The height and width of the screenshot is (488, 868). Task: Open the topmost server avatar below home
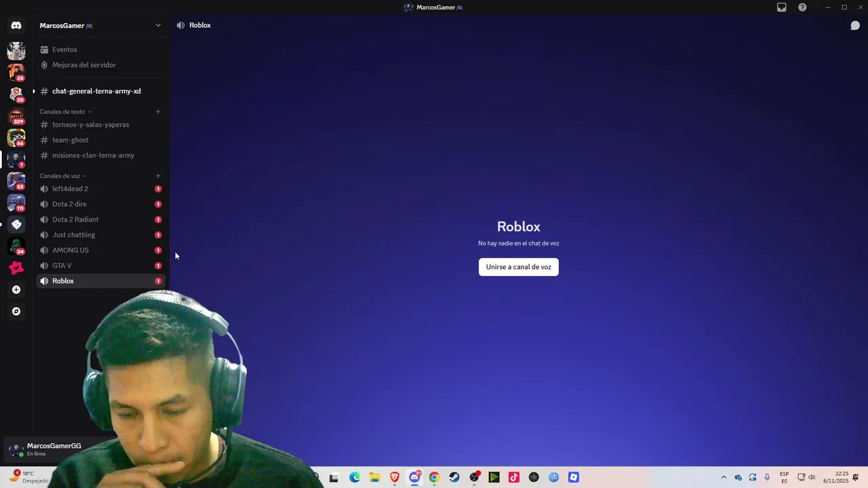16,50
